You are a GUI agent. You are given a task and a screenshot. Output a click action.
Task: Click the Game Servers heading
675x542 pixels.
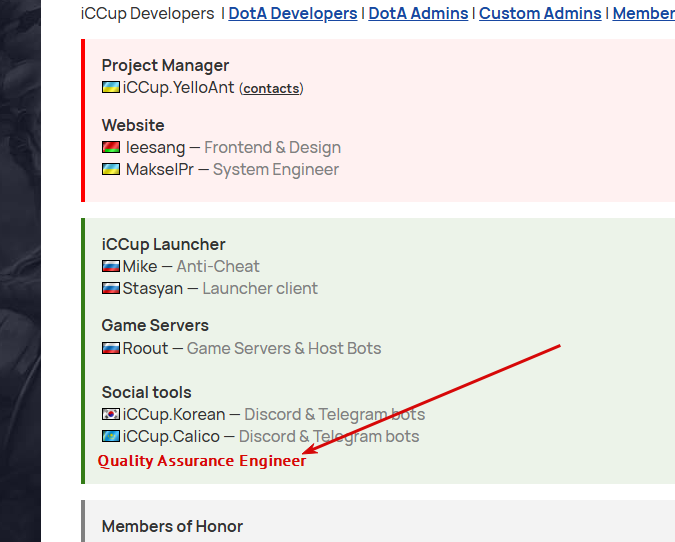[155, 325]
